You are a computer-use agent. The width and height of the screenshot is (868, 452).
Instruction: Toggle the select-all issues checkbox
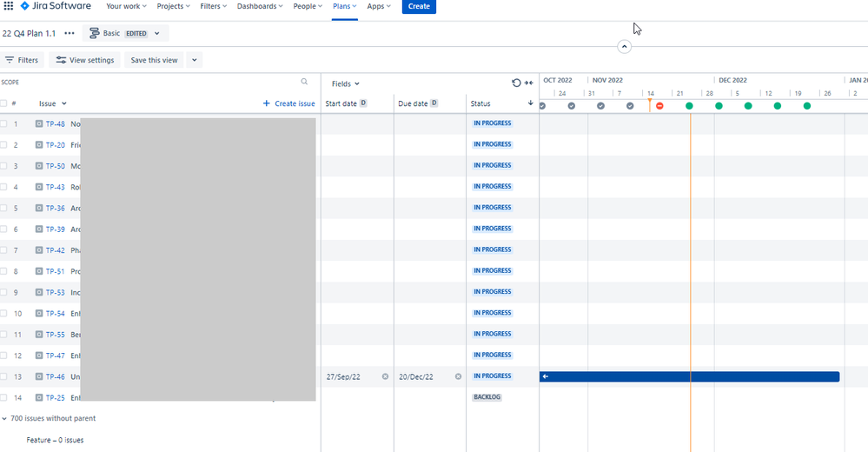pyautogui.click(x=3, y=103)
